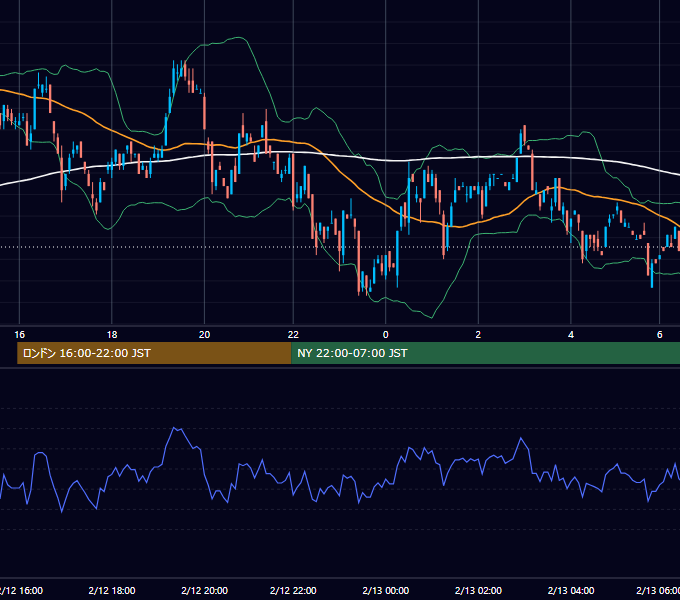Viewport: 680px width, 600px height.
Task: Click the NY 22:00-07:00 JST session bar
Action: tap(485, 353)
